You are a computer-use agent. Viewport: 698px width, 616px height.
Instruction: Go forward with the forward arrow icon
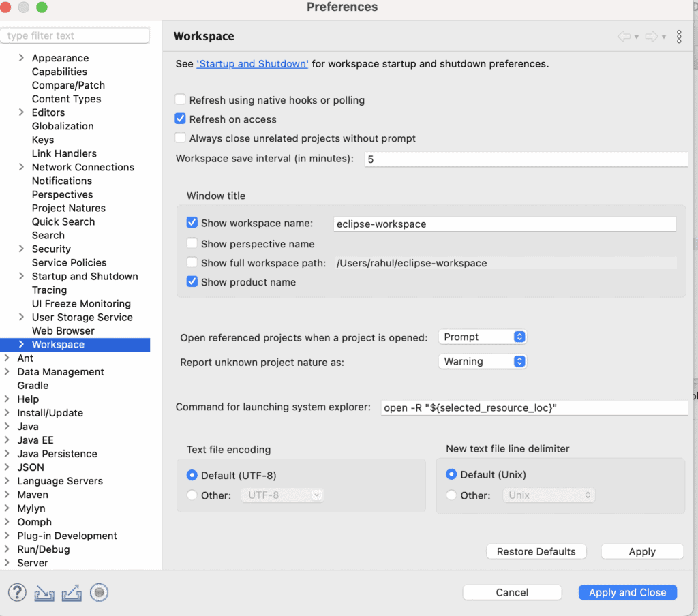click(x=651, y=37)
